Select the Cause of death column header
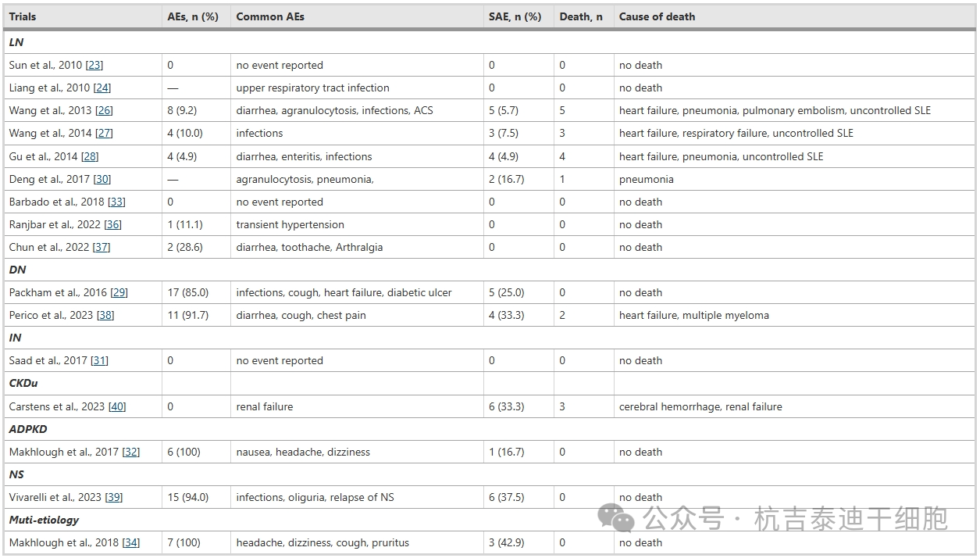Viewport: 980px width, 558px height. coord(657,16)
